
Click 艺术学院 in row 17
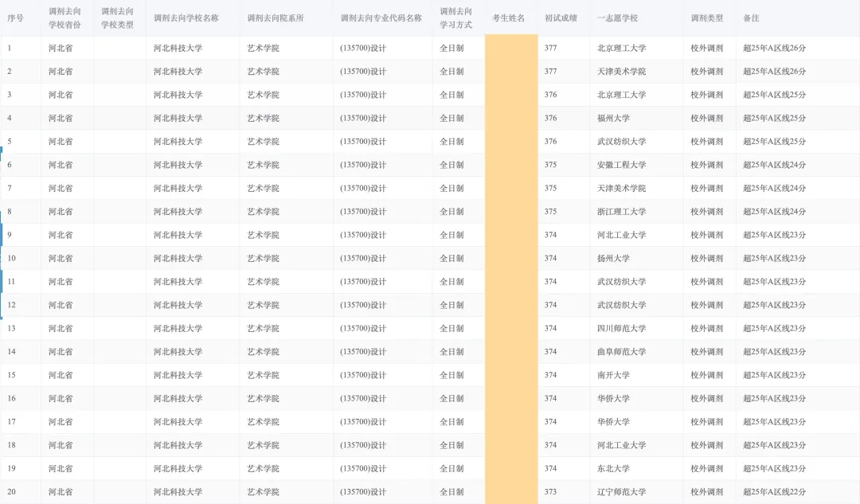click(264, 422)
